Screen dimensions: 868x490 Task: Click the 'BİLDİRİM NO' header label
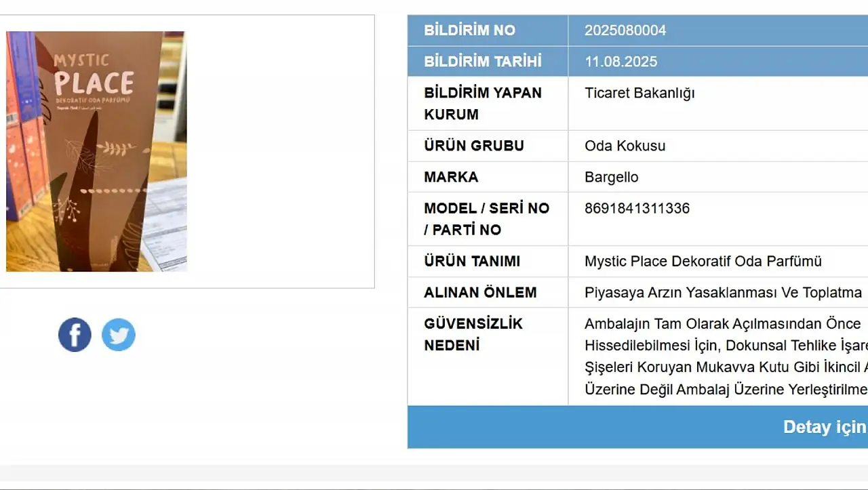[x=469, y=30]
